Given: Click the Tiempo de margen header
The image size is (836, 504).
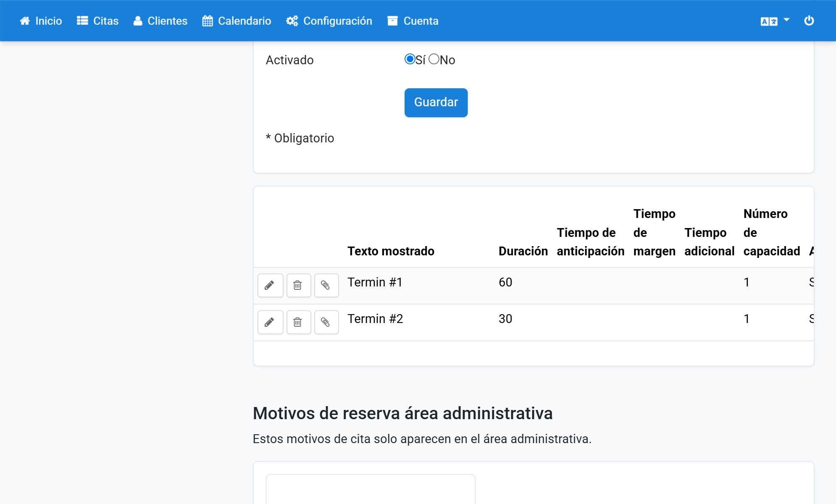Looking at the screenshot, I should pos(654,232).
